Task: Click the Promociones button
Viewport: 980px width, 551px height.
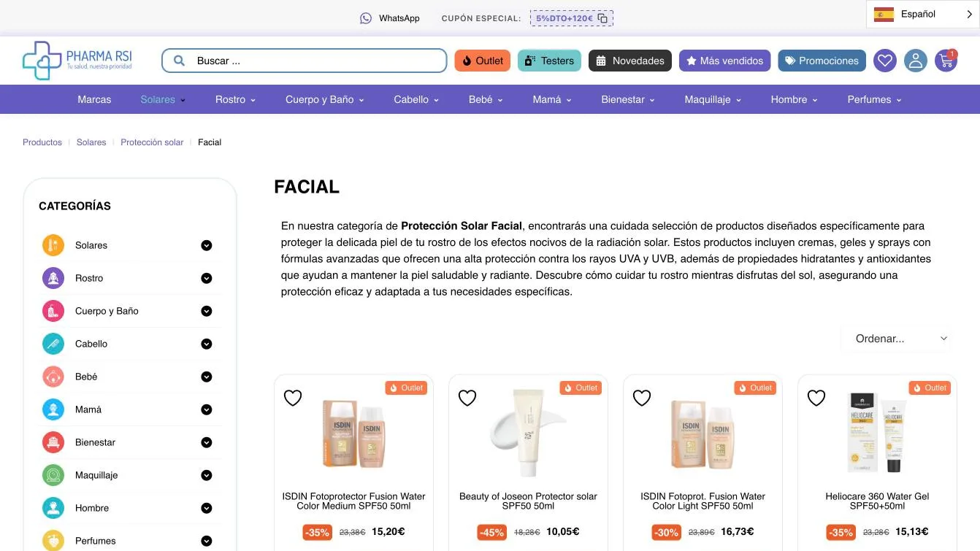Action: coord(822,61)
